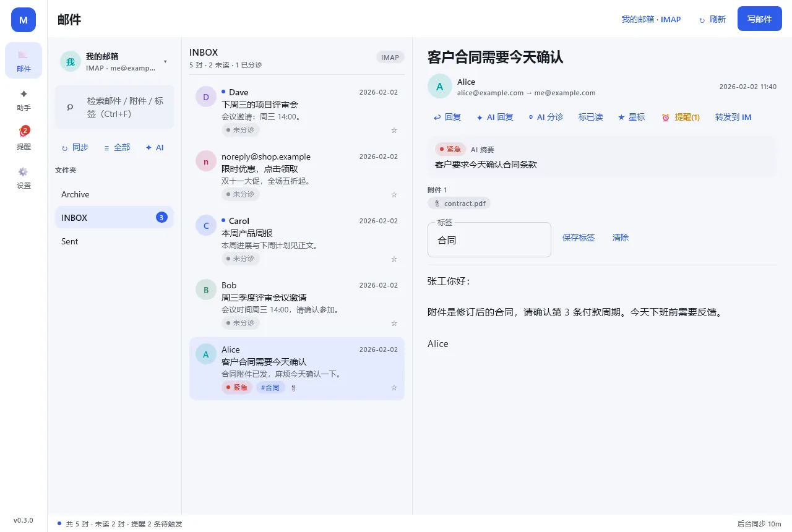Open Bob's 周三季度评审会议邀请 email
Image resolution: width=792 pixels, height=532 pixels.
click(297, 304)
